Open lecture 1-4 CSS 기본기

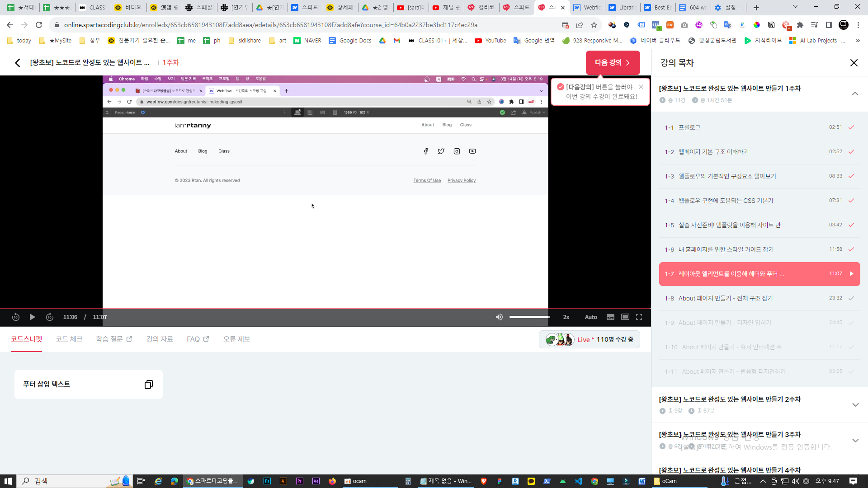pos(759,201)
